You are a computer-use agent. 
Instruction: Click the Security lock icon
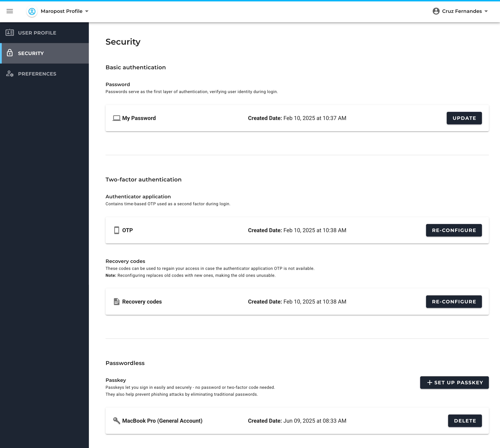click(x=10, y=53)
